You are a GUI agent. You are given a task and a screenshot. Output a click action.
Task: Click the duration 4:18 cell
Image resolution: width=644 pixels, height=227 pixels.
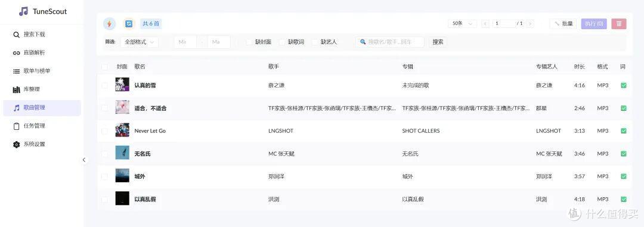click(580, 200)
